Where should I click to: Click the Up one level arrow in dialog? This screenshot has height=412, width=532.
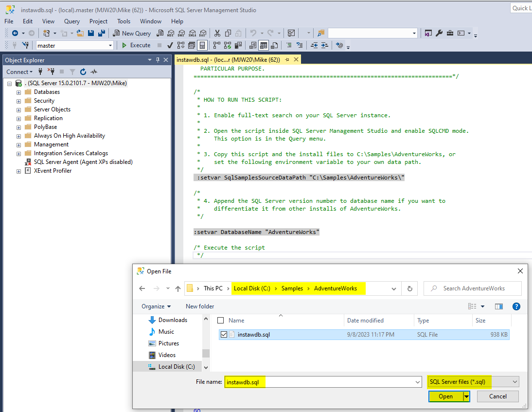pyautogui.click(x=178, y=288)
